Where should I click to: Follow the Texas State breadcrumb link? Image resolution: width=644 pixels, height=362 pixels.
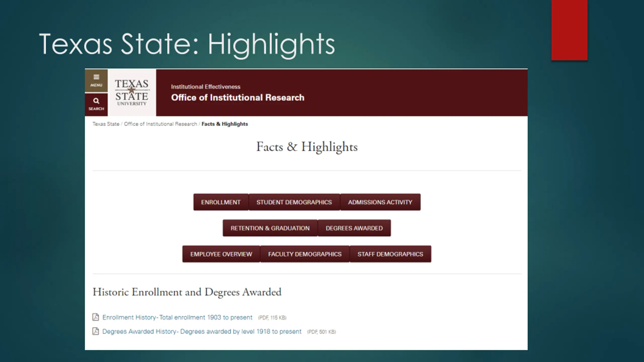pyautogui.click(x=106, y=124)
